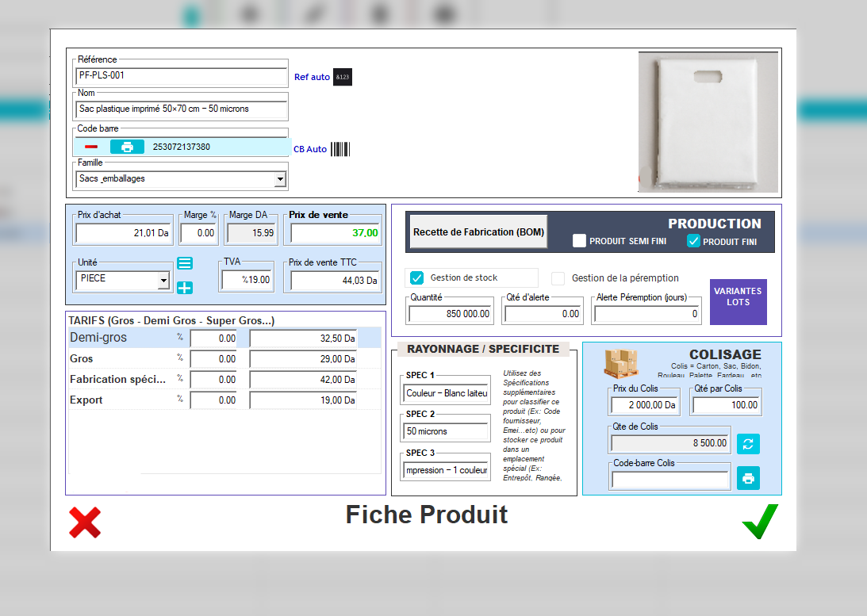Open the Famille dropdown

coord(280,178)
